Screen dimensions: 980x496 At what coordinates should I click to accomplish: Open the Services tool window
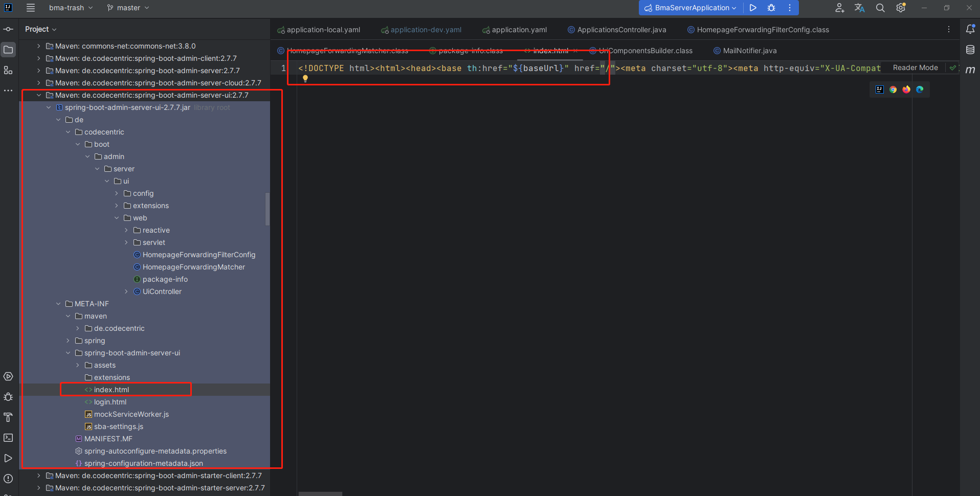[8, 376]
